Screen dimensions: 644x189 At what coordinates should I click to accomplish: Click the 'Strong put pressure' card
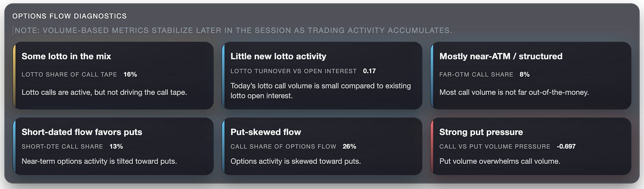(531, 146)
